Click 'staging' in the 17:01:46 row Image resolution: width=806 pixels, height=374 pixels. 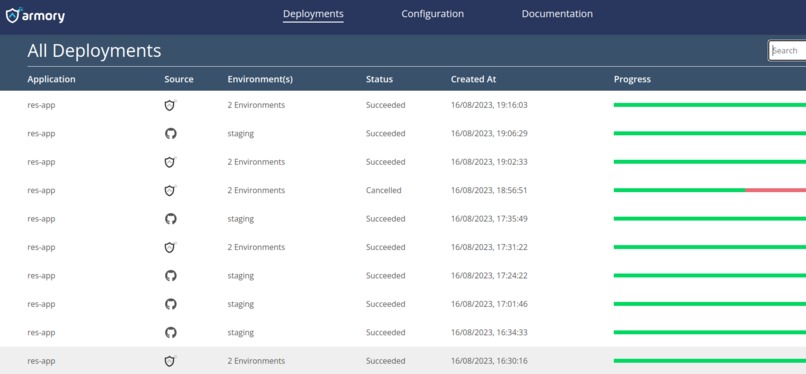point(241,304)
